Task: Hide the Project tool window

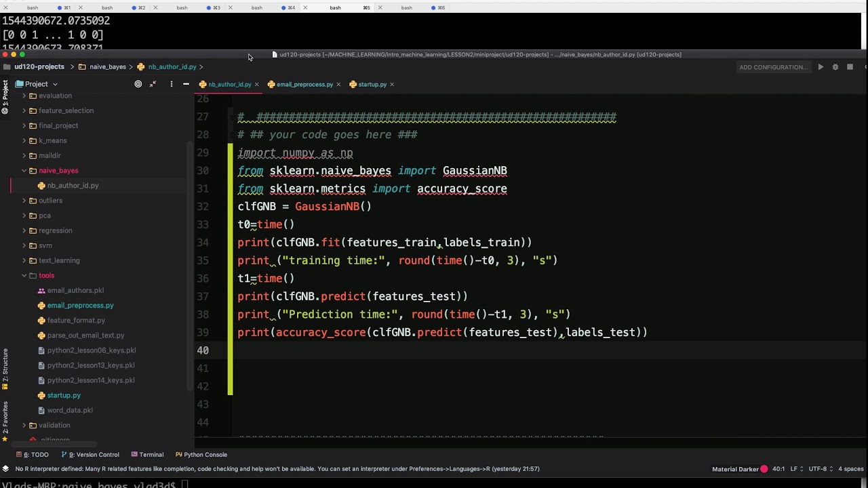Action: (x=186, y=84)
